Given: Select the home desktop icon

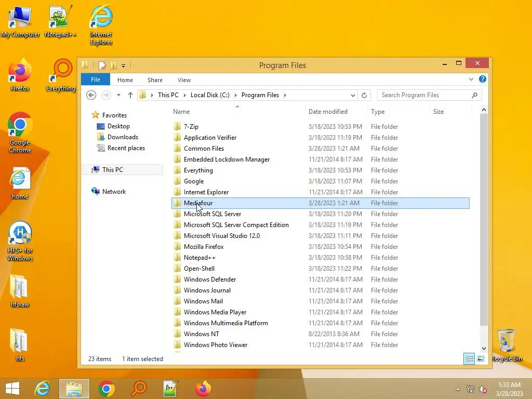Looking at the screenshot, I should pyautogui.click(x=20, y=183).
